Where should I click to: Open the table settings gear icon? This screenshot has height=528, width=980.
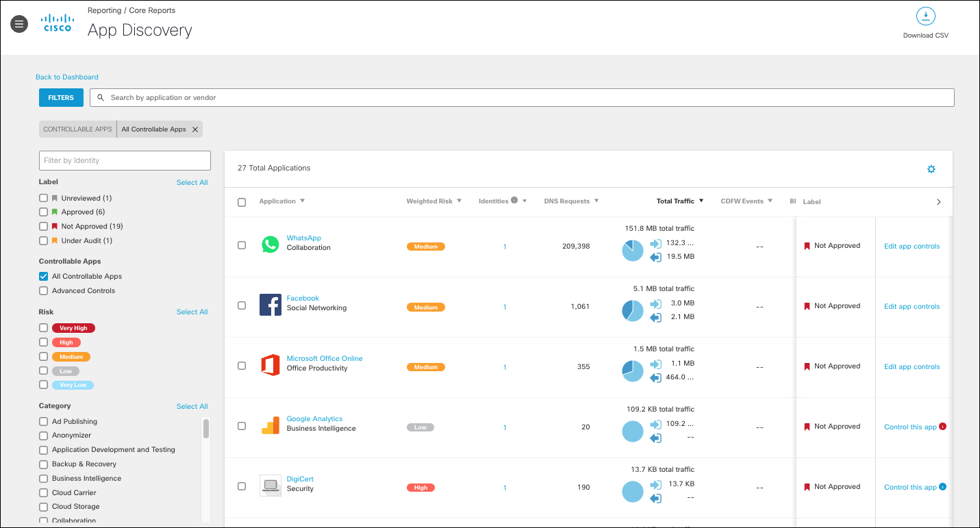931,168
